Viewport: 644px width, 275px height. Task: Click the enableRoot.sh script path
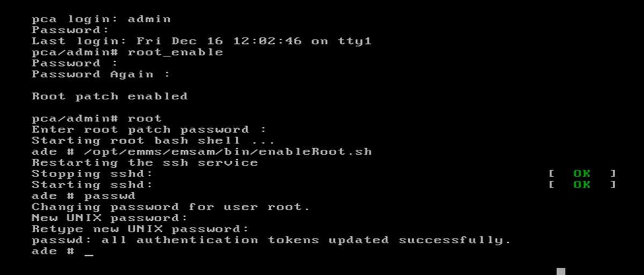228,151
